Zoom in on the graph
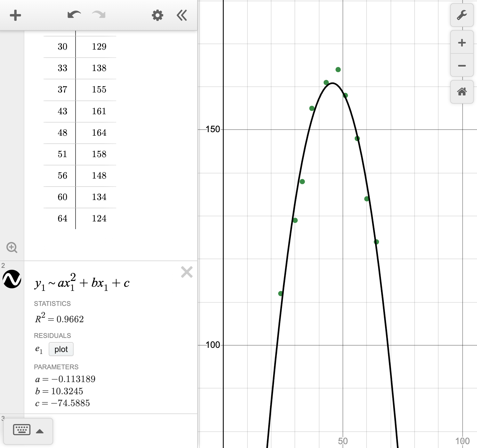 click(462, 42)
